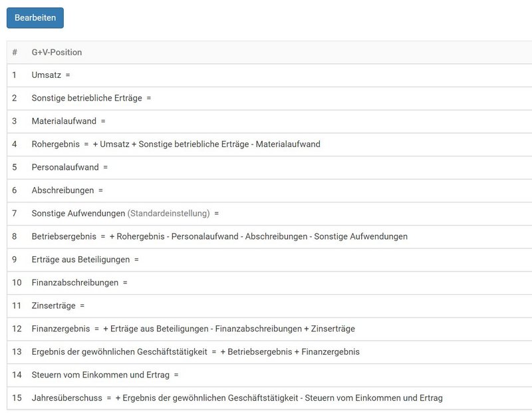Click the Bearbeiten button
Viewport: 532px width, 414px height.
point(35,18)
